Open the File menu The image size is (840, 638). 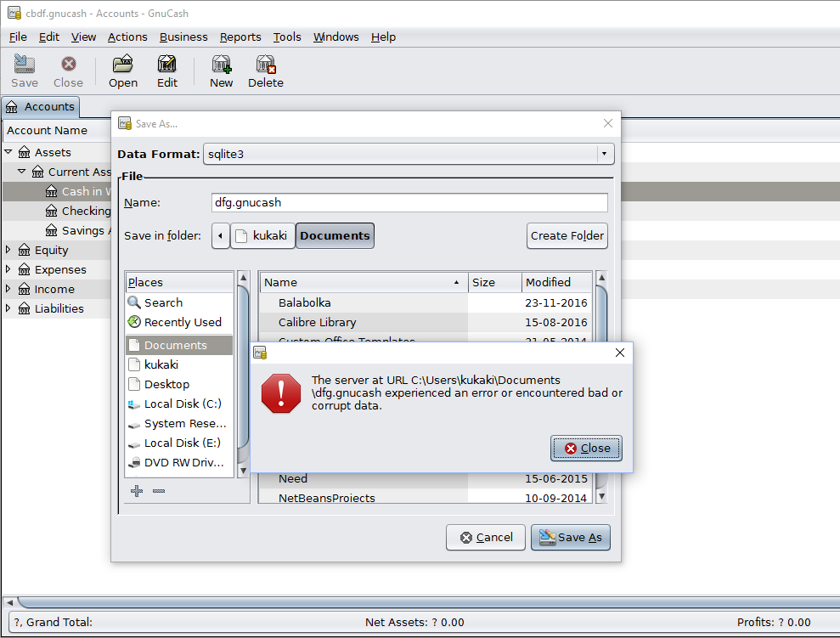pos(18,37)
